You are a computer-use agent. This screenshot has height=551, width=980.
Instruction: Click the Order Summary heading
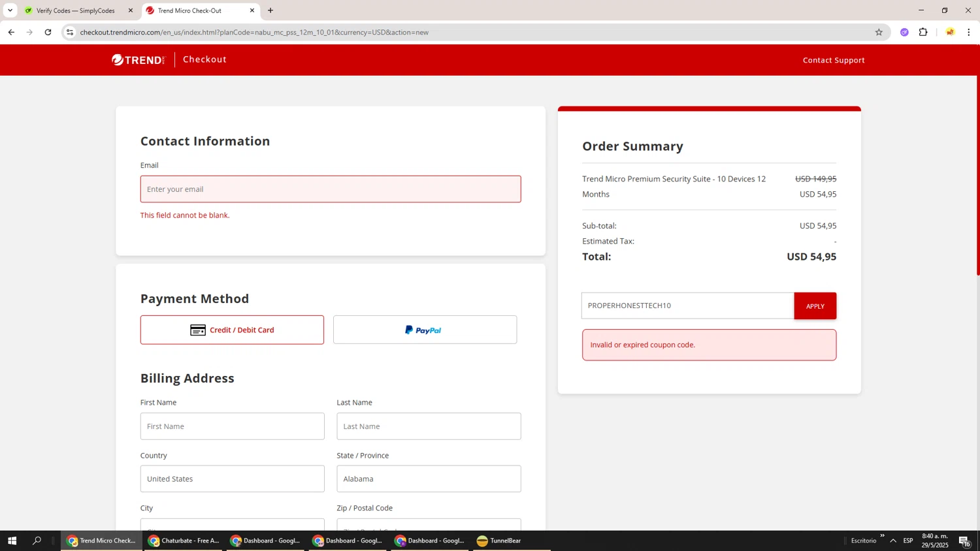(632, 146)
